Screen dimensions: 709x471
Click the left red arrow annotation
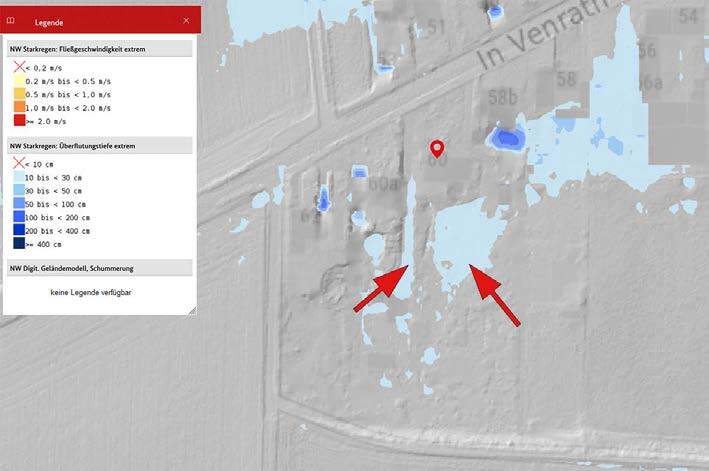381,288
